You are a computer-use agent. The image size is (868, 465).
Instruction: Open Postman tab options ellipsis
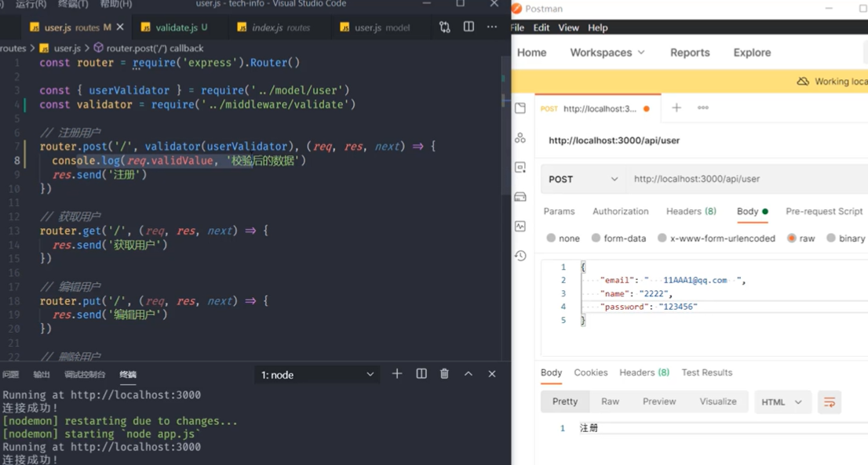(703, 107)
